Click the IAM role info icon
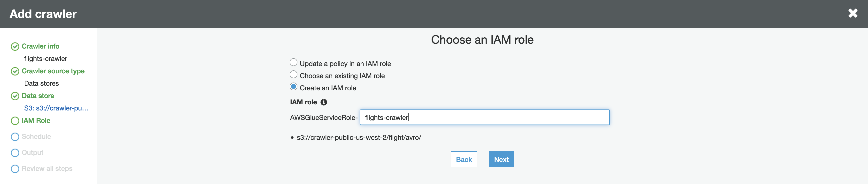This screenshot has height=184, width=868. coord(324,102)
